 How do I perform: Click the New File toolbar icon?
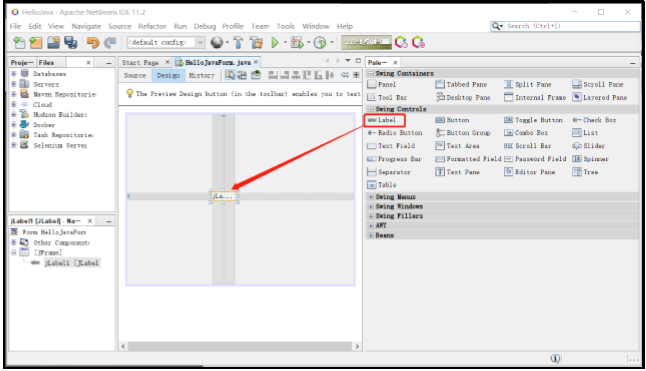[x=19, y=42]
